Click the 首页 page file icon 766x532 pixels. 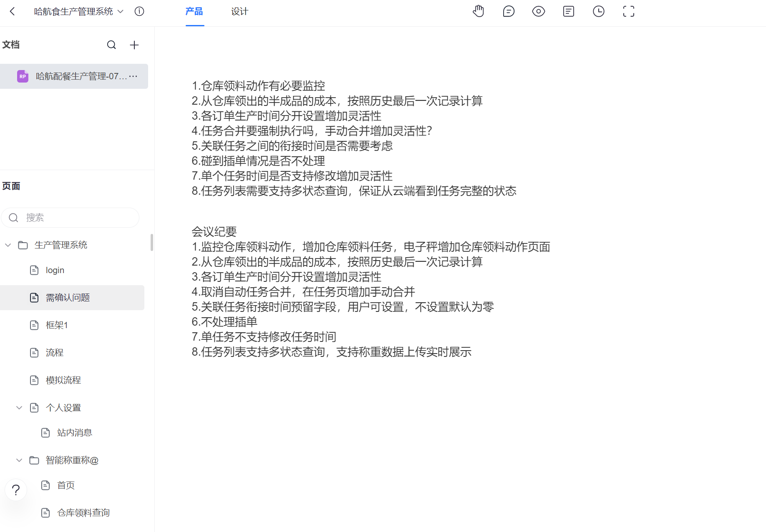[45, 485]
